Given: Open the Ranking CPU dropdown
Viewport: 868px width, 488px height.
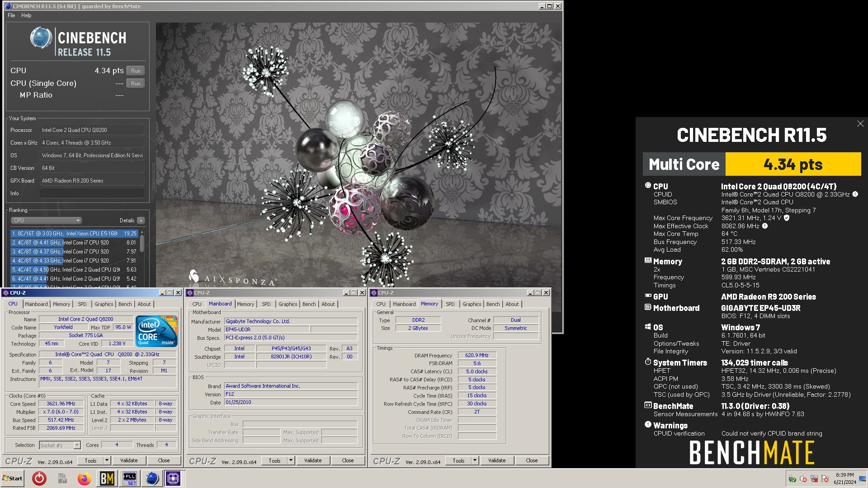Looking at the screenshot, I should click(46, 221).
